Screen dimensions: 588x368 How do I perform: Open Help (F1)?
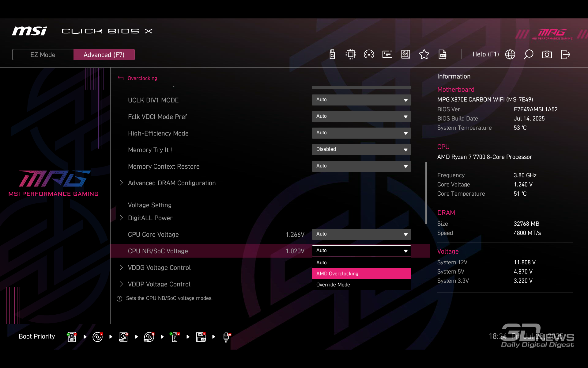485,54
